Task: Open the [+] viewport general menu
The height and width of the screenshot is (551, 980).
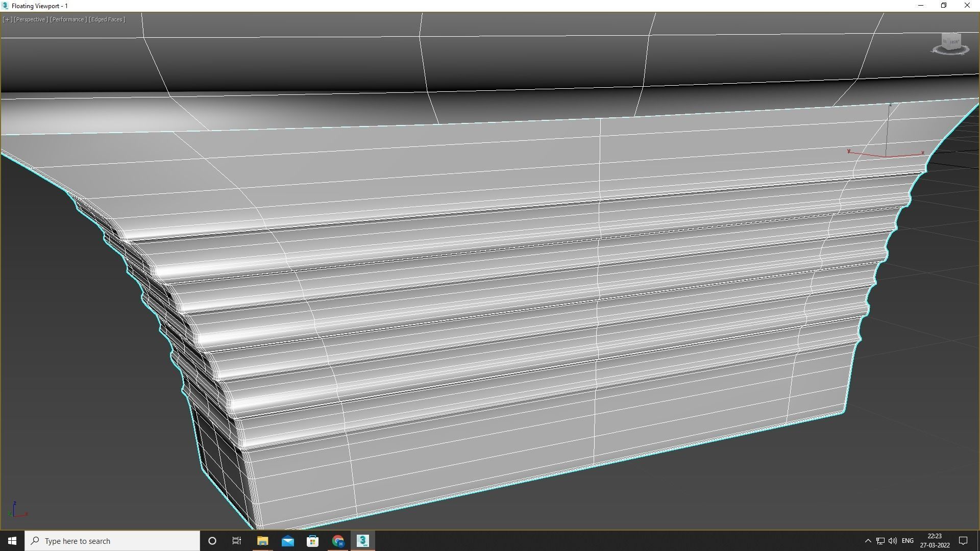Action: (7, 19)
